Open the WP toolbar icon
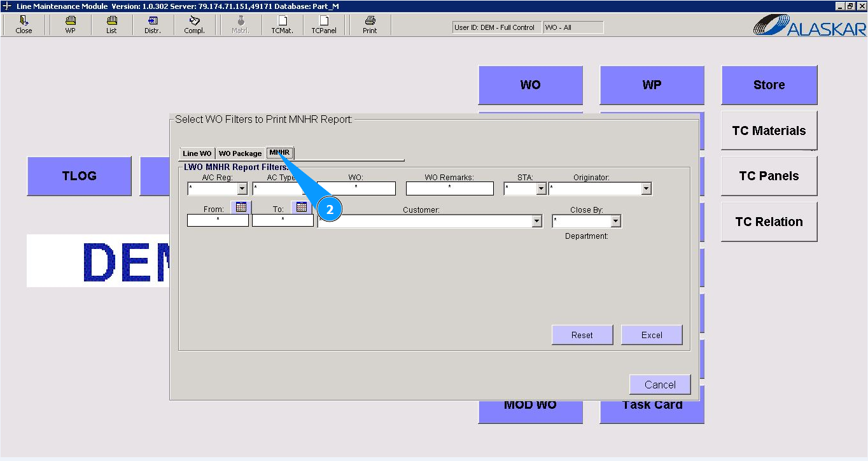868x461 pixels. (70, 25)
